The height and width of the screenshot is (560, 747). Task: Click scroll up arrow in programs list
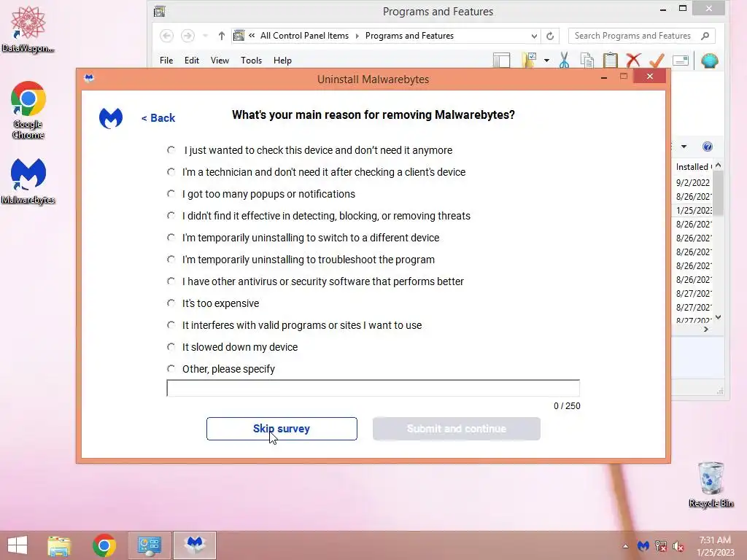719,166
